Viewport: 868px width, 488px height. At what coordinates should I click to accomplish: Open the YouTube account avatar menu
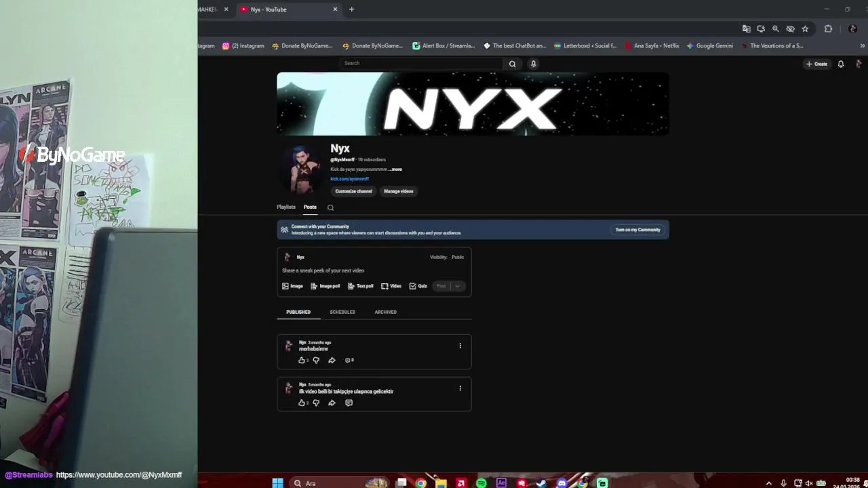[x=859, y=64]
